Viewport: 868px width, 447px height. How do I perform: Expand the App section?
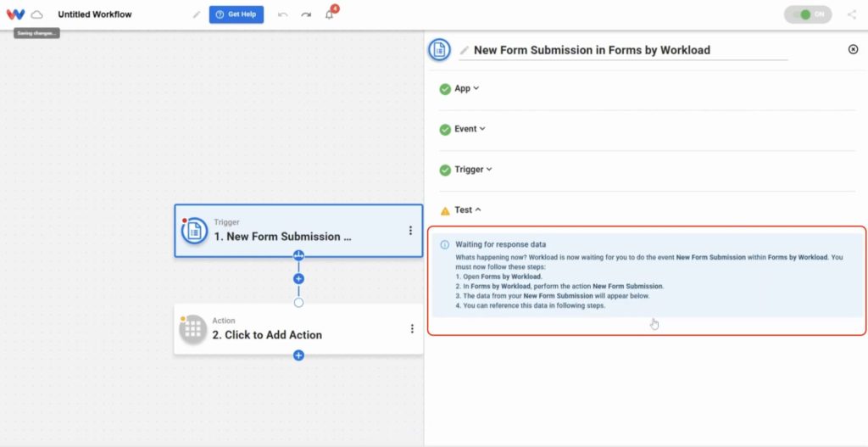pos(467,88)
